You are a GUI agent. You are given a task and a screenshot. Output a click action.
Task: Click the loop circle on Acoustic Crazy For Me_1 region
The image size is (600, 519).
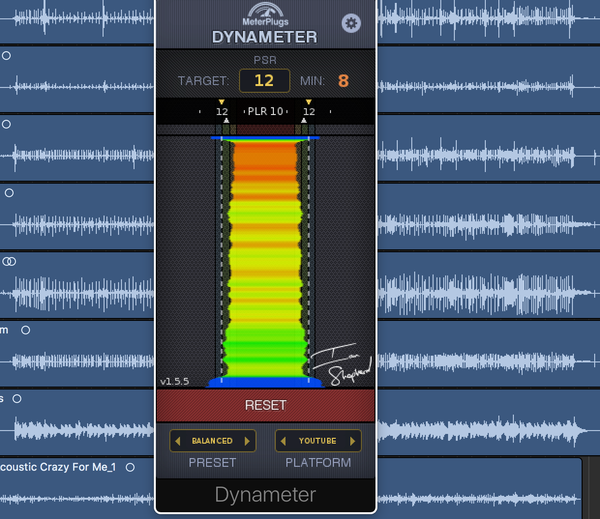pos(130,467)
